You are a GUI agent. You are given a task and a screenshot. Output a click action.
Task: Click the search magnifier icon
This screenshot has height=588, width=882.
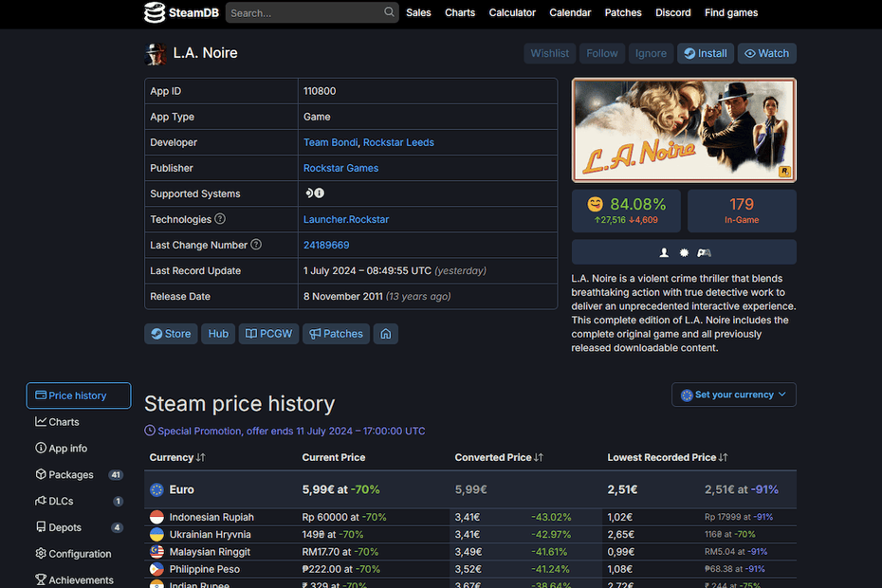[x=390, y=12]
